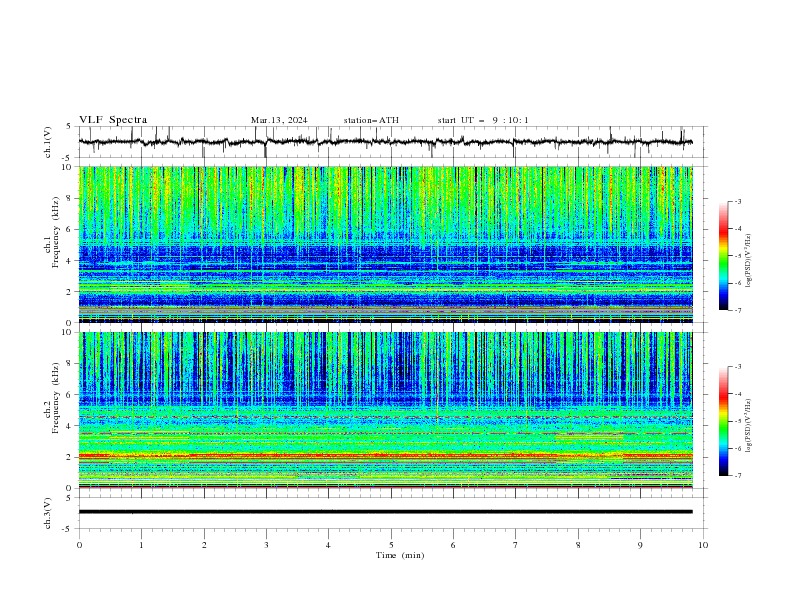Click the ch.1 spectrogram panel

[386, 244]
